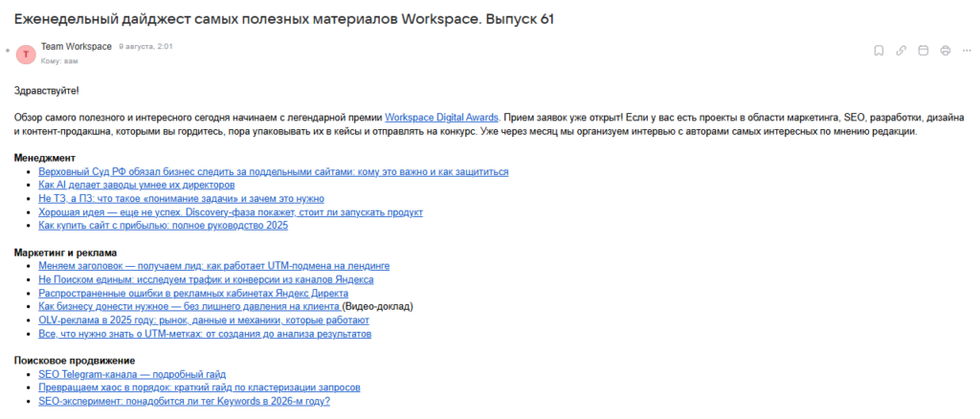Viewport: 980px width, 419px height.
Task: Bookmark this email with the flag icon
Action: click(879, 51)
